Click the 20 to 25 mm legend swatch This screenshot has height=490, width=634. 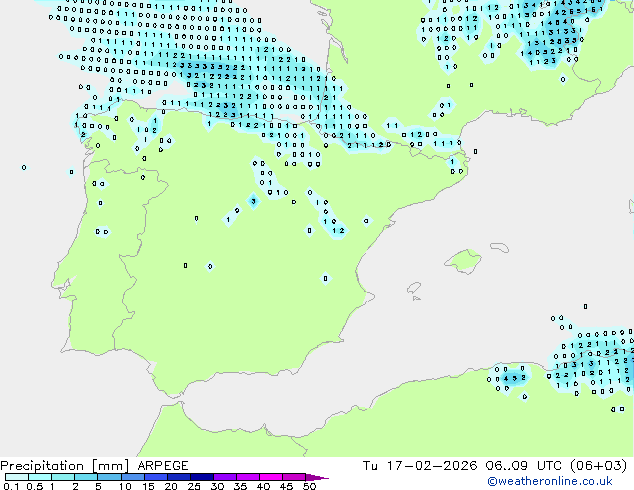click(178, 477)
